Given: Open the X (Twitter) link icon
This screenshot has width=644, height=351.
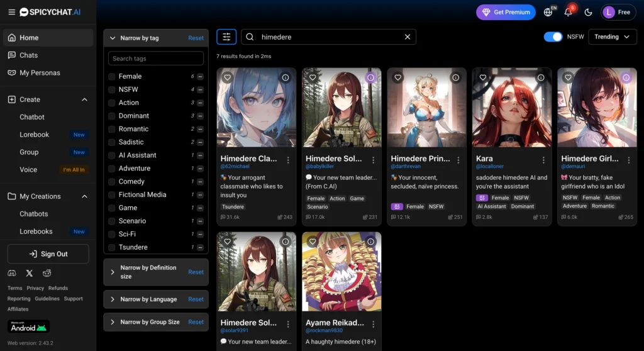Looking at the screenshot, I should 30,273.
